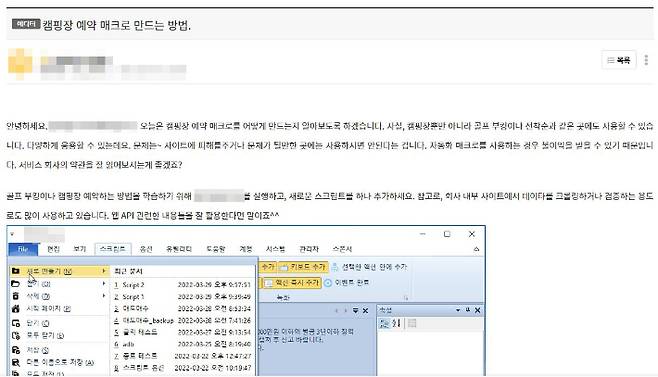Open recent document 5 saved at 9:13:54

[x=183, y=332]
